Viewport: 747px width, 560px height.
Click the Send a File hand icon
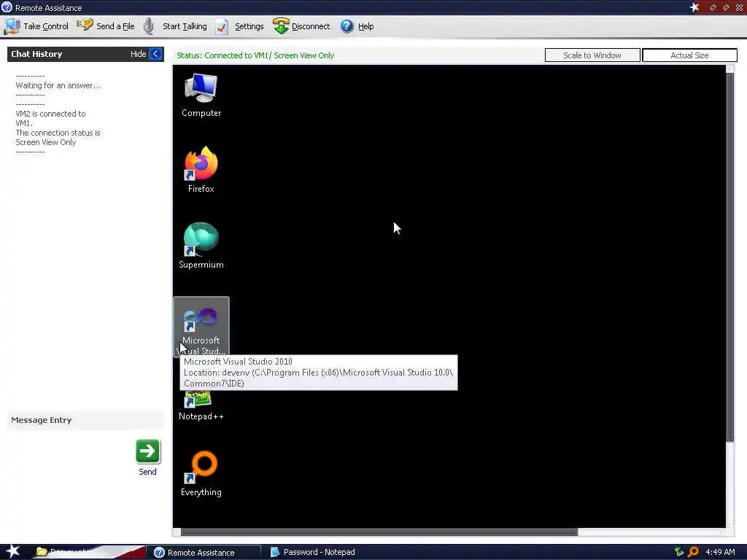point(85,25)
